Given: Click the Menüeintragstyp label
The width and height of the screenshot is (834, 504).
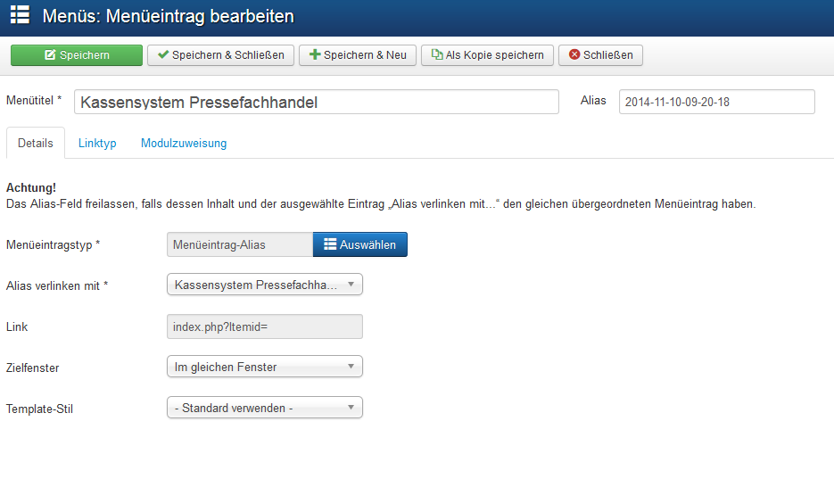Looking at the screenshot, I should pos(54,245).
